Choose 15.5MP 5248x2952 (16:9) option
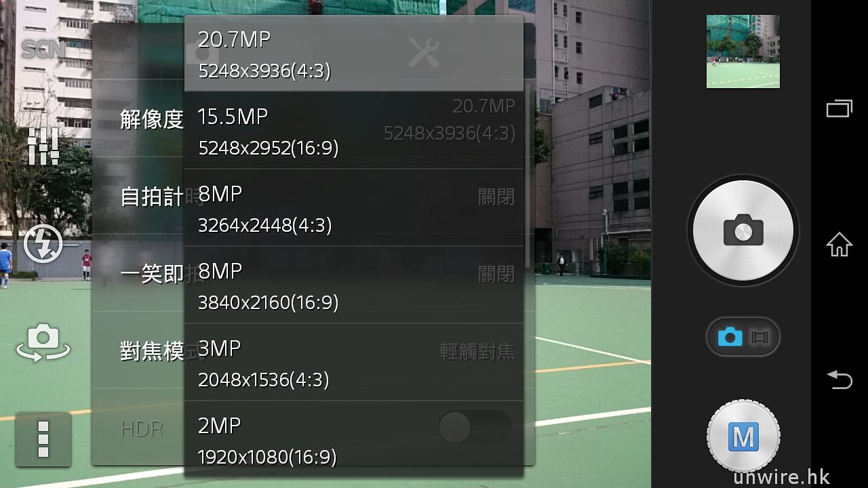 coord(354,131)
